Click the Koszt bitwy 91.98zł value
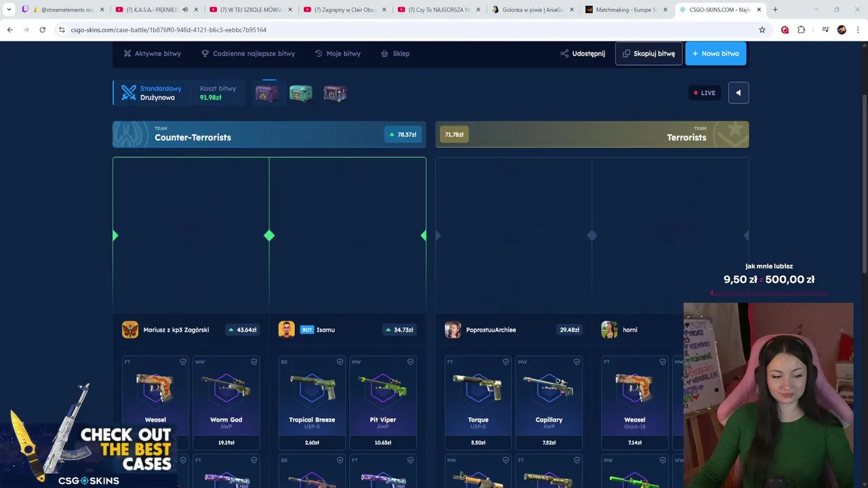 click(x=210, y=98)
